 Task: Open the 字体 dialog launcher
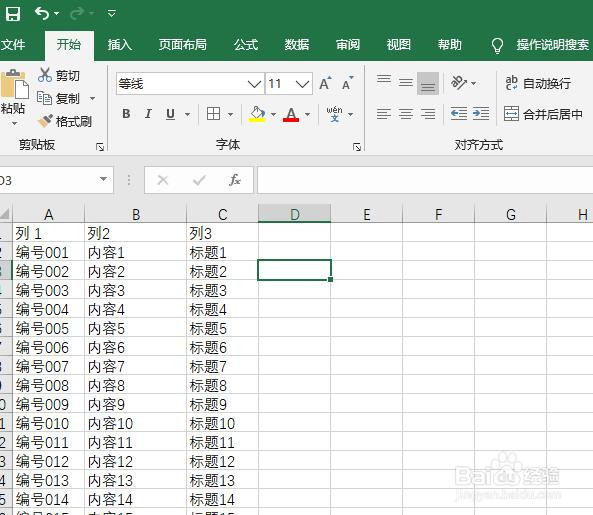pyautogui.click(x=357, y=147)
